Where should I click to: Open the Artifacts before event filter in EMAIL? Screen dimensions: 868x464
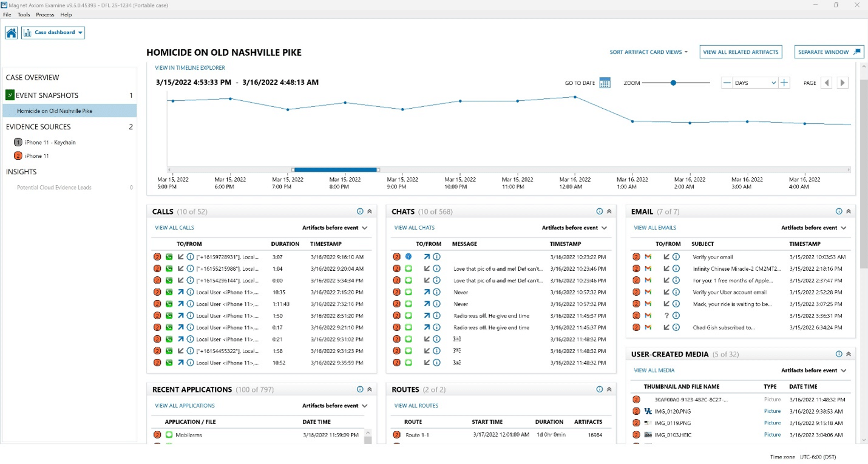point(811,227)
